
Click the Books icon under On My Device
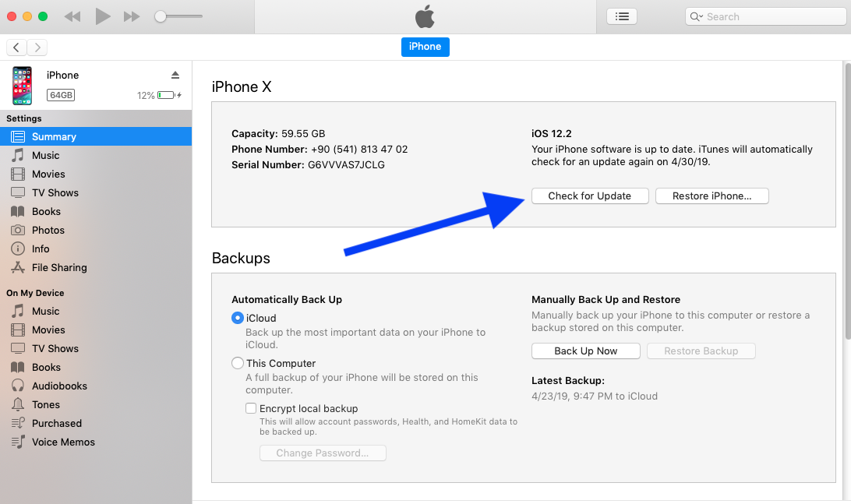pos(18,367)
